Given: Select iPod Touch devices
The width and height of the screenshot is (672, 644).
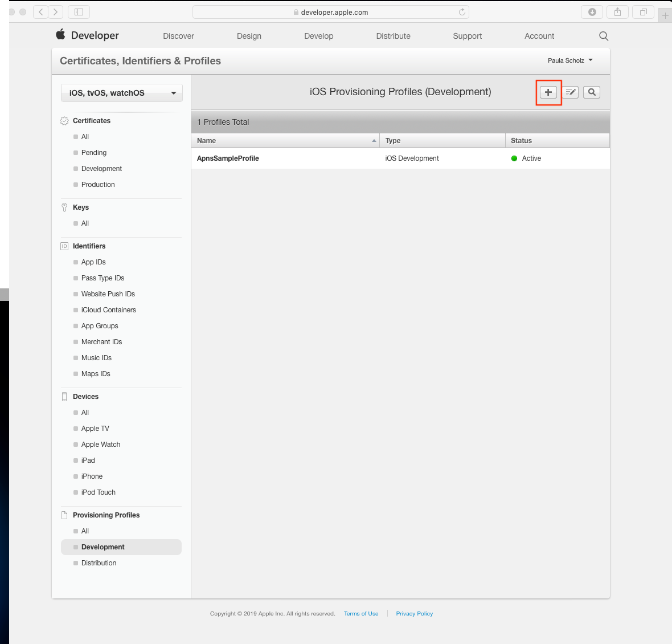Looking at the screenshot, I should [98, 492].
